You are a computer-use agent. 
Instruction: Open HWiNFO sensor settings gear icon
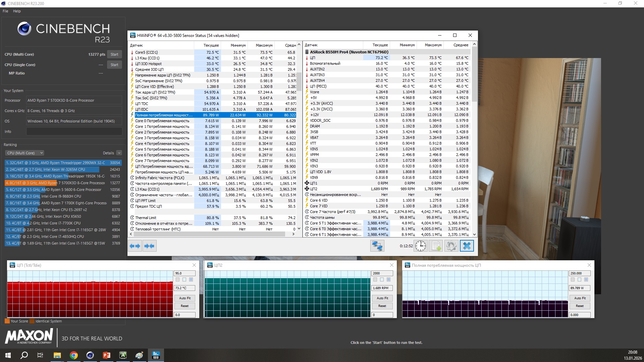coord(451,246)
